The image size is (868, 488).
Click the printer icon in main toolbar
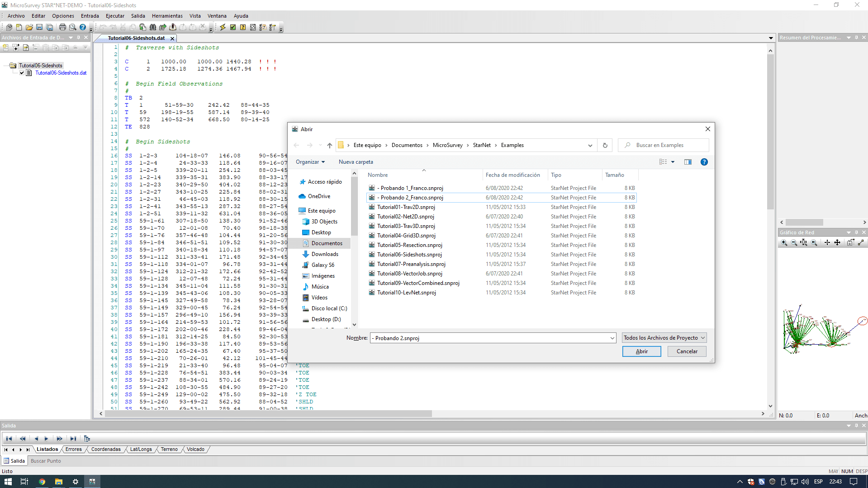62,27
